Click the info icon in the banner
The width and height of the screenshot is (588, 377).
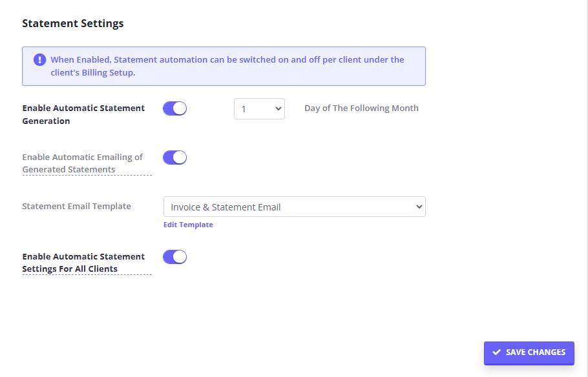[x=39, y=59]
